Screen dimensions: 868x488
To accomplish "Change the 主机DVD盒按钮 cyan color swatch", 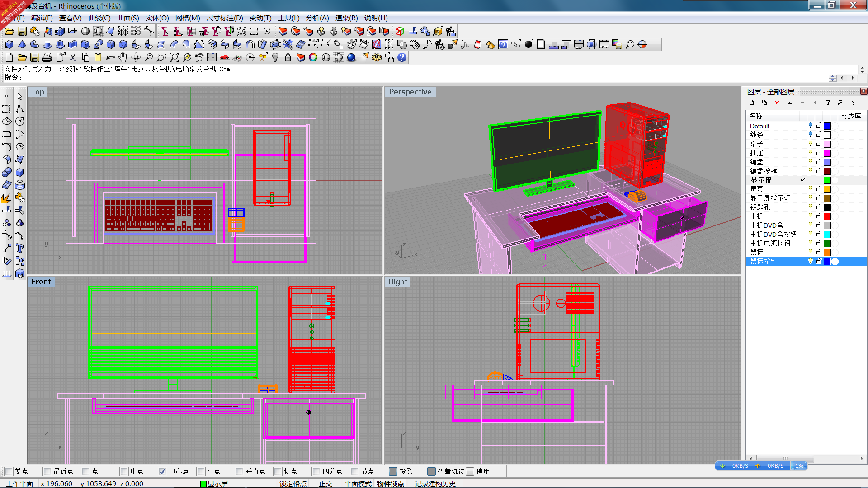I will tap(827, 234).
